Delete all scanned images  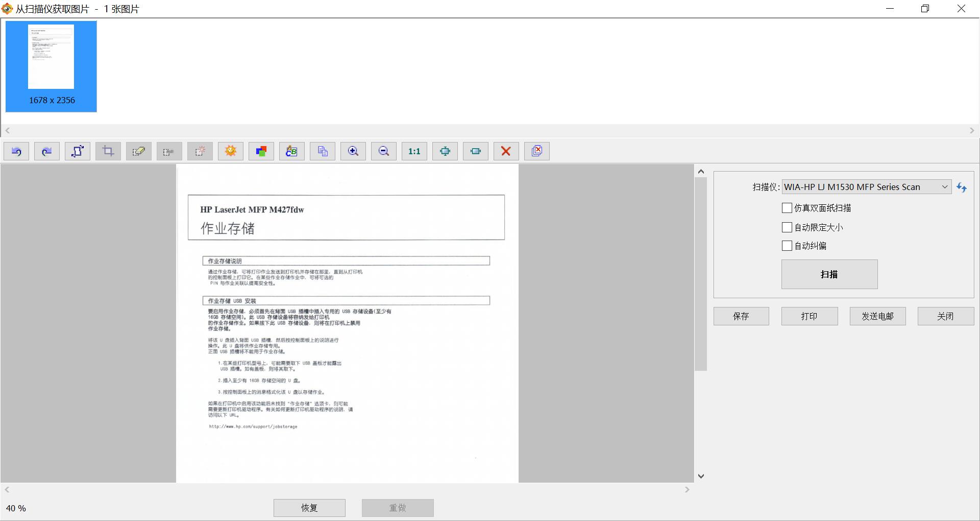pos(537,151)
